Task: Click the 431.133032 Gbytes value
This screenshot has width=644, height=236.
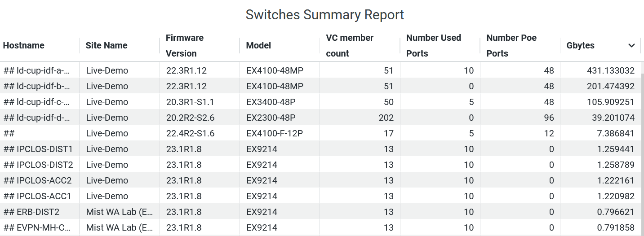Action: point(610,70)
